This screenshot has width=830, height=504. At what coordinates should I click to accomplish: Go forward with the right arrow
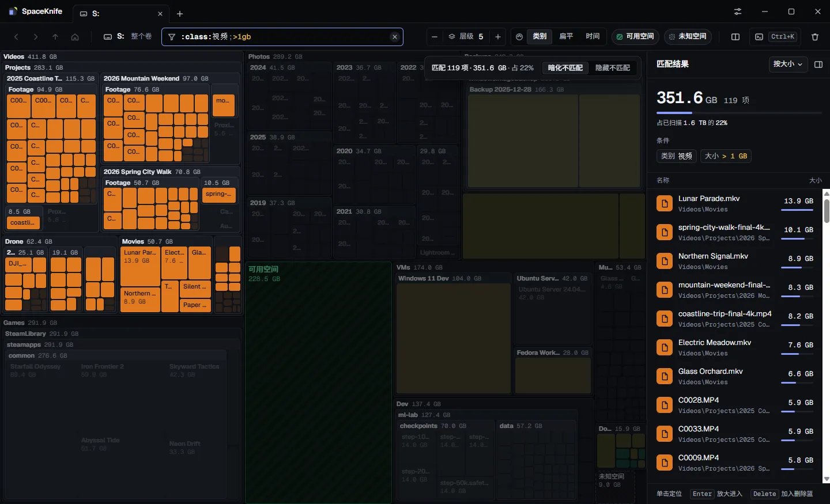point(36,37)
